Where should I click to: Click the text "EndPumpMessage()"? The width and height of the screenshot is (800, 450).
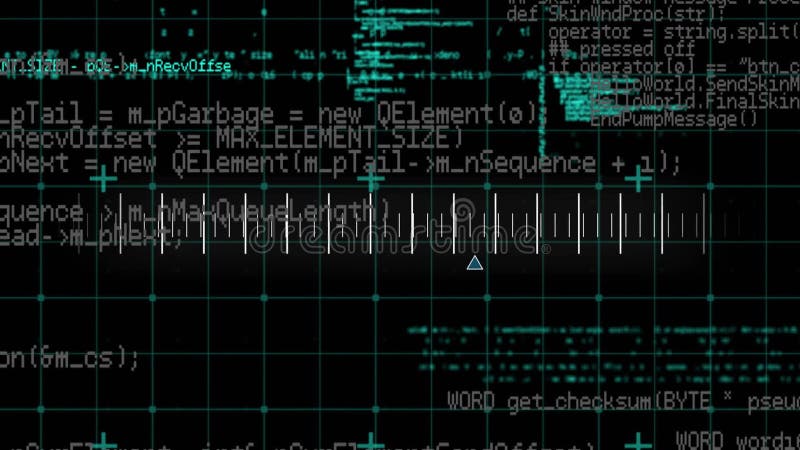[674, 119]
